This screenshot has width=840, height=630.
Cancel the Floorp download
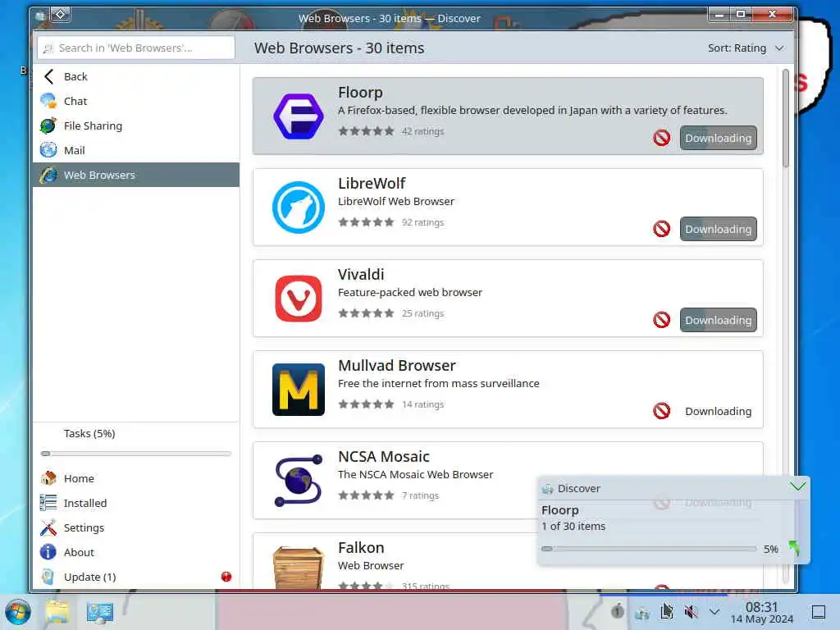tap(662, 138)
